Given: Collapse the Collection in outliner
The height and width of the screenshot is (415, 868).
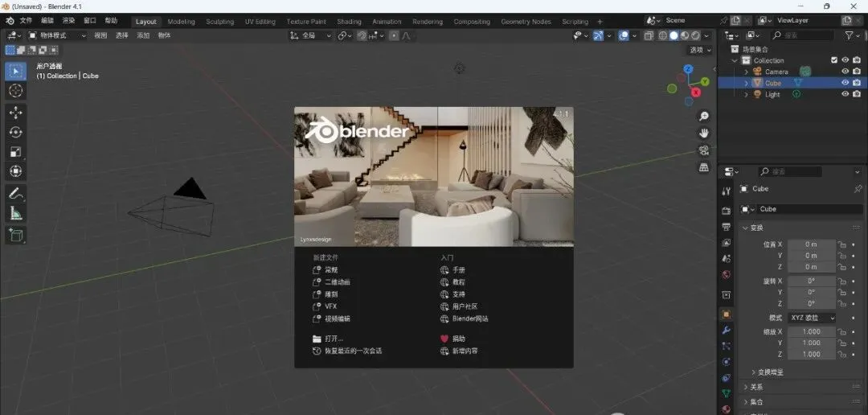Looking at the screenshot, I should (x=735, y=60).
